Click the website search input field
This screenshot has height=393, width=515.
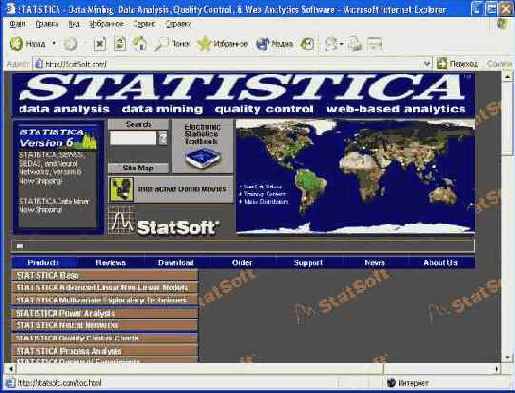pyautogui.click(x=133, y=138)
